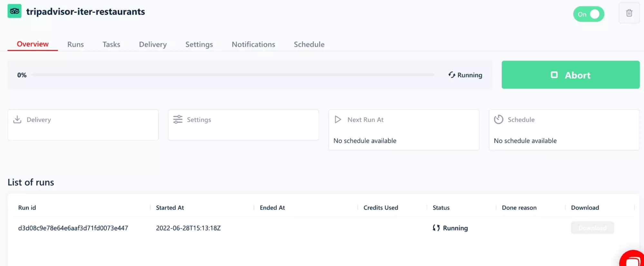The height and width of the screenshot is (266, 644).
Task: Click the List of runs heading
Action: pos(31,182)
